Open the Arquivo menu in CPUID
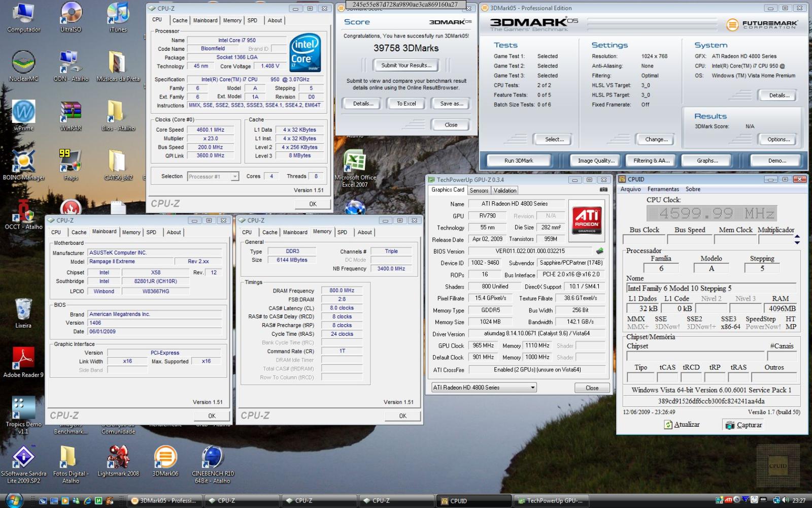This screenshot has height=508, width=812. (630, 189)
